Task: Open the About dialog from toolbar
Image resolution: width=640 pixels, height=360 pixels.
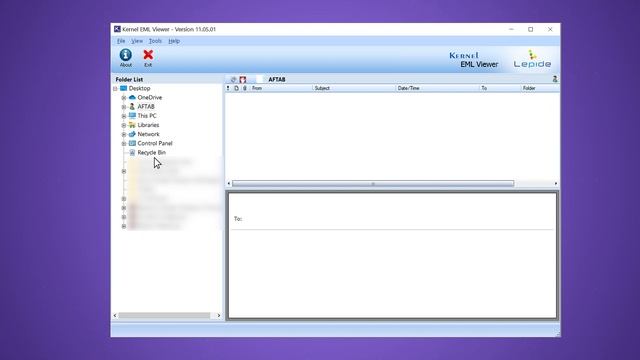Action: tap(126, 58)
